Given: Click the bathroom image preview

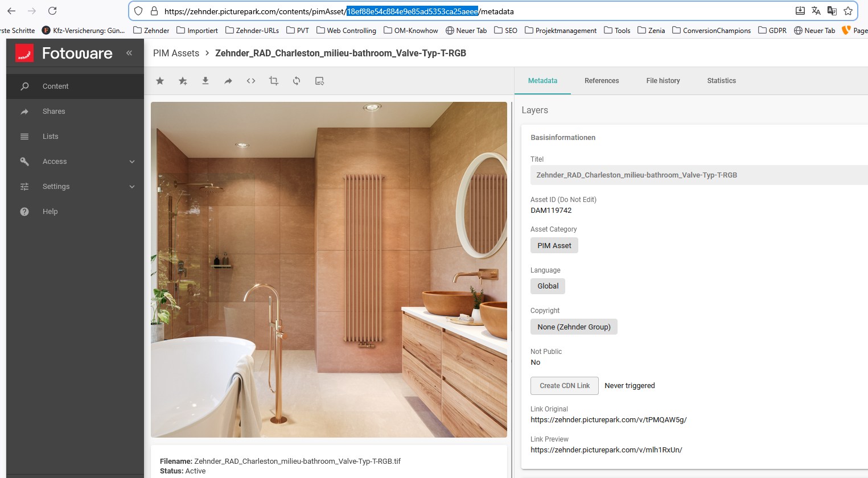Looking at the screenshot, I should (328, 269).
